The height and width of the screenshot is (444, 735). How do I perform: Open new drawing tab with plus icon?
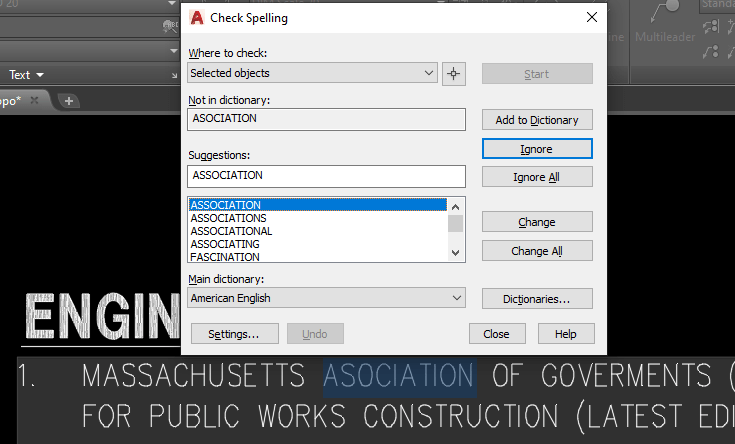point(69,101)
